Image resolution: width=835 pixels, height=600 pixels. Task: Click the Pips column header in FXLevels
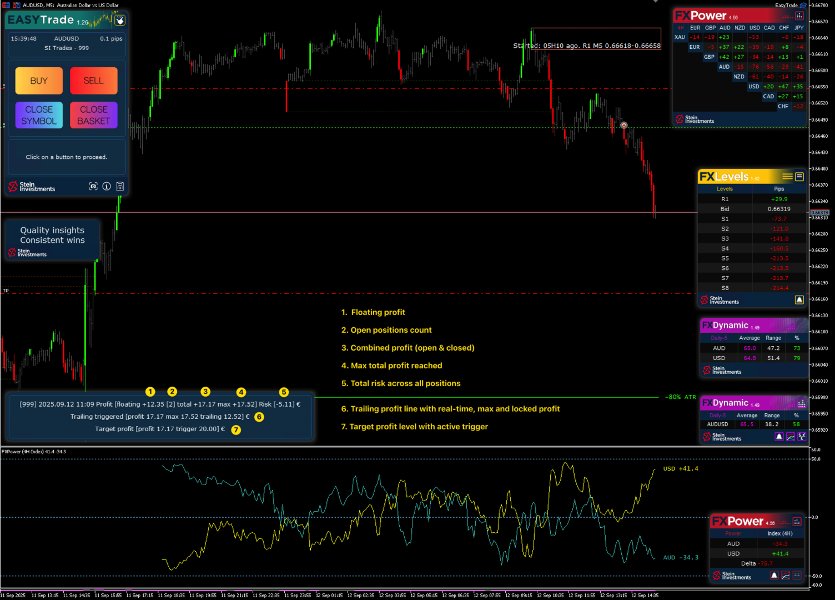(779, 189)
